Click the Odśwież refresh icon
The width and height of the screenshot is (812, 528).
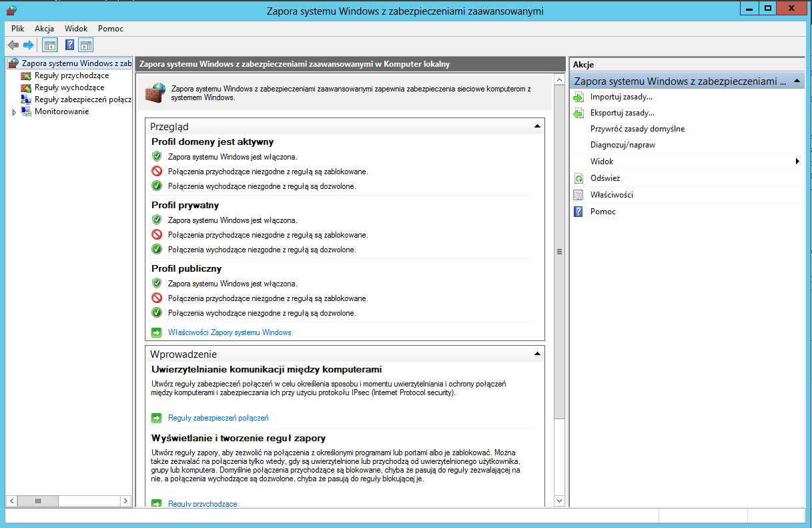pyautogui.click(x=578, y=179)
